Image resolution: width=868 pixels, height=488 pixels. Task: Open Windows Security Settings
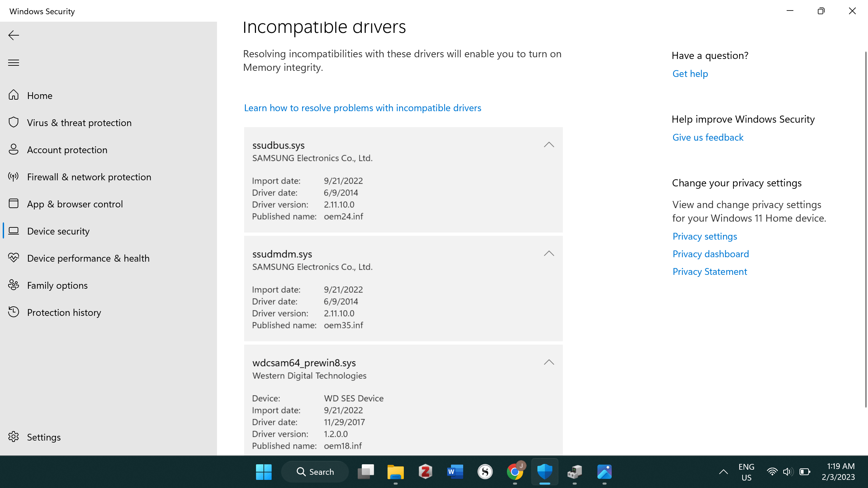coord(43,437)
